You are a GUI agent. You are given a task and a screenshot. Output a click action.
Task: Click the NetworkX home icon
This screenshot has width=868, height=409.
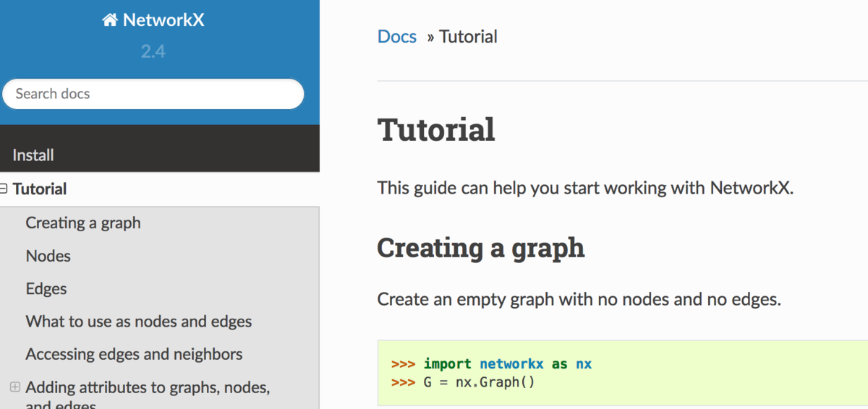pos(110,20)
